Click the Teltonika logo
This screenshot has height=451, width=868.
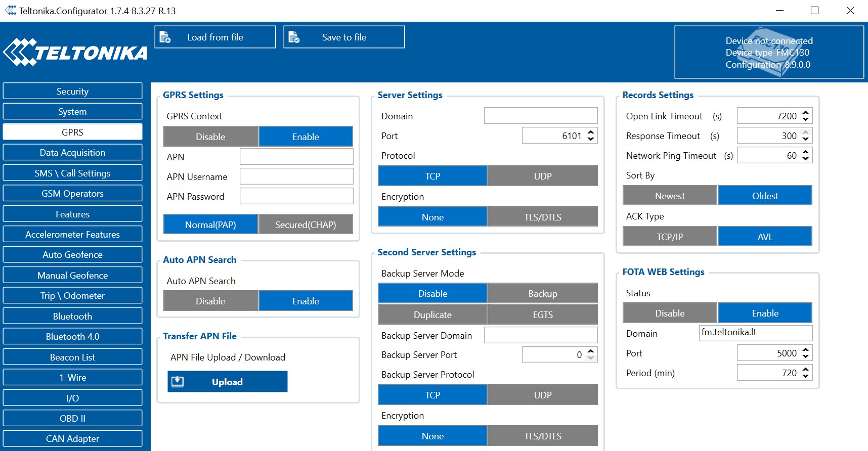tap(75, 52)
